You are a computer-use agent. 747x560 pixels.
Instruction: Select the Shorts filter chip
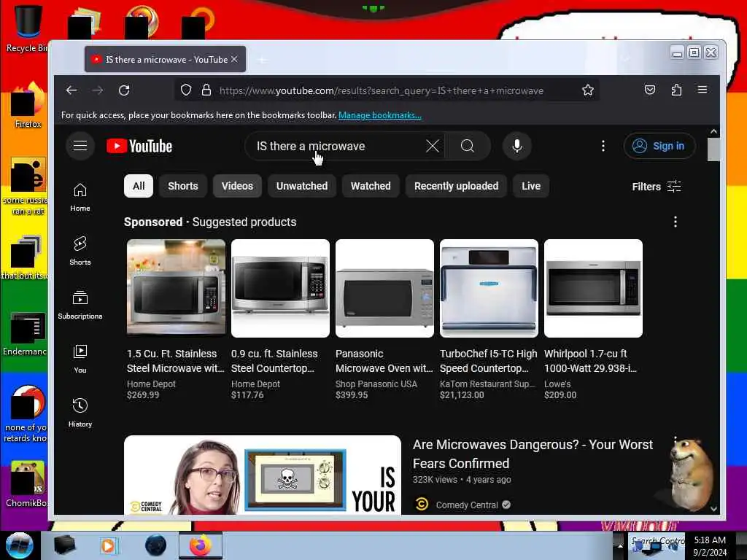click(x=183, y=186)
